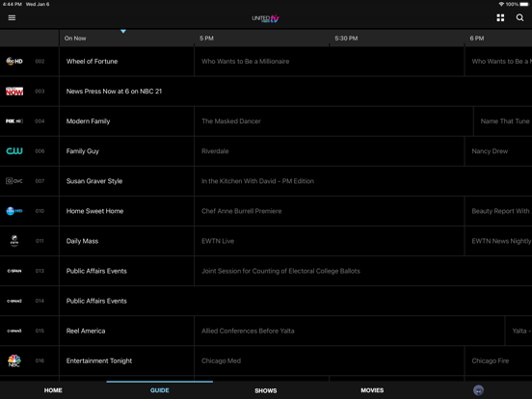Select the On Now time header
Image resolution: width=532 pixels, height=399 pixels.
(75, 39)
